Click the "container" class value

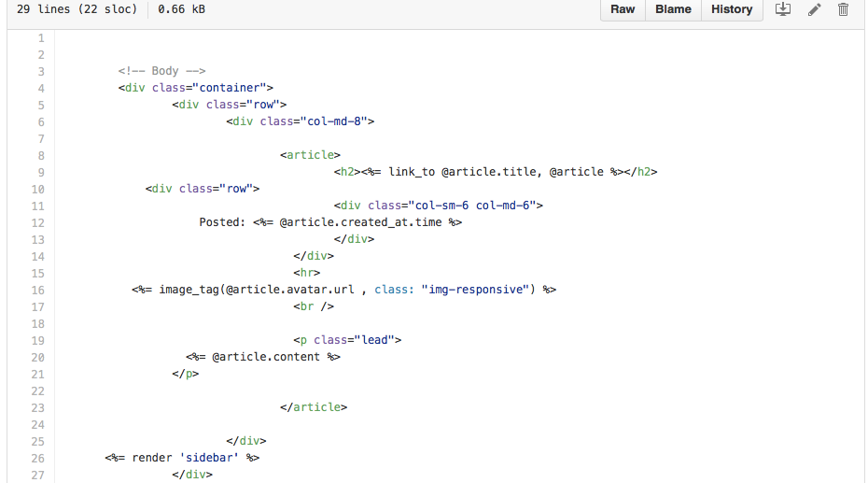230,88
